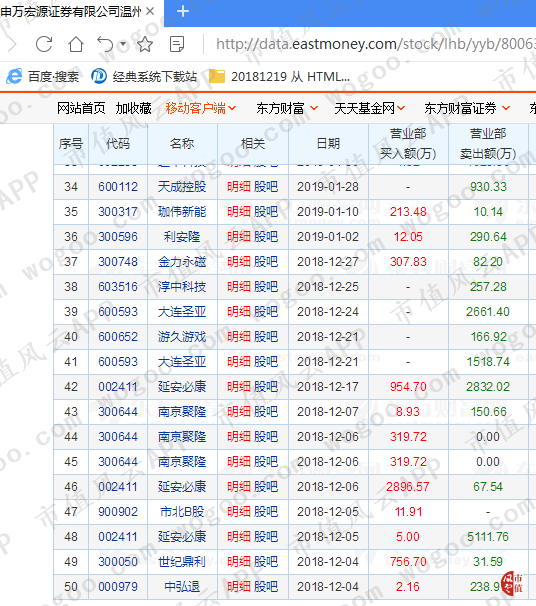Select the 申万宏源证券有限公司温州 tab
The height and width of the screenshot is (606, 536).
(x=71, y=12)
